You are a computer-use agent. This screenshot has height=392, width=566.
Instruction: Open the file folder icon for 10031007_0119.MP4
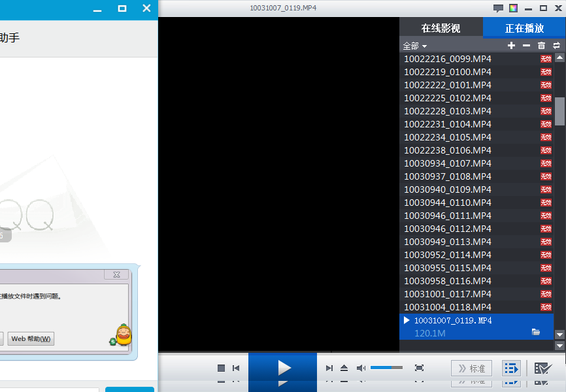[536, 332]
